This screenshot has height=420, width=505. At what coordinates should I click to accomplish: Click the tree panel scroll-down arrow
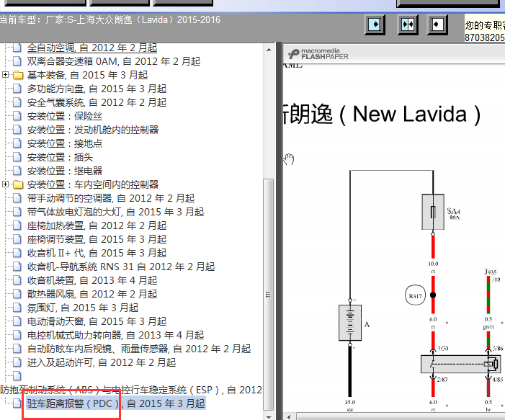269,417
